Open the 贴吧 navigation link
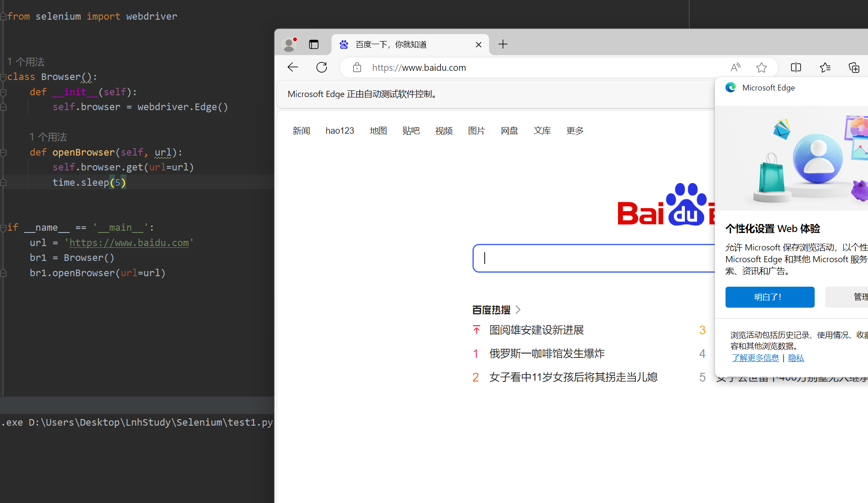The image size is (868, 503). click(411, 131)
